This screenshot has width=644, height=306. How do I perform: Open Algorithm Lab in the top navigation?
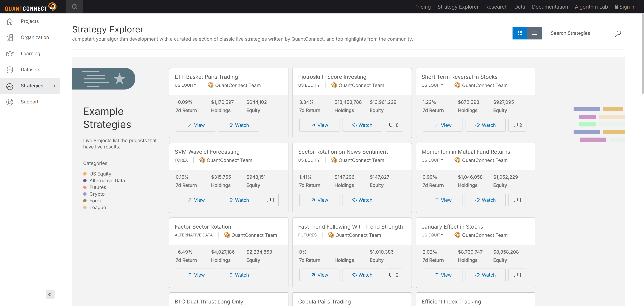coord(591,7)
